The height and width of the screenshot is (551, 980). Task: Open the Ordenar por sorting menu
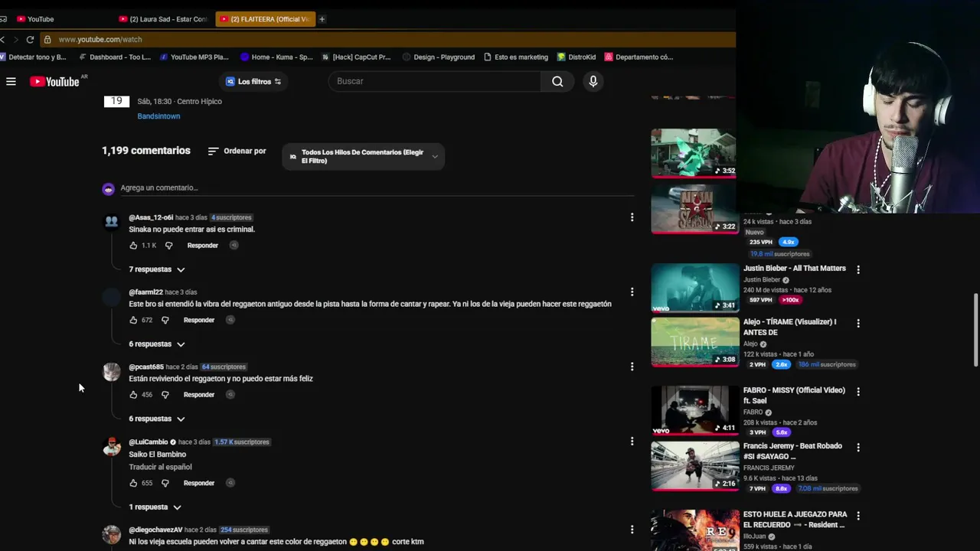click(237, 152)
